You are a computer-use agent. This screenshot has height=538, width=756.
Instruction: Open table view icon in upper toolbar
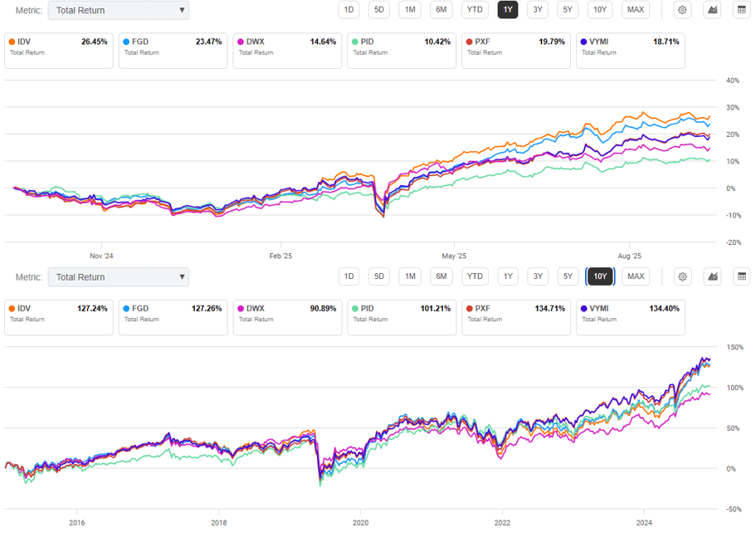pyautogui.click(x=742, y=10)
